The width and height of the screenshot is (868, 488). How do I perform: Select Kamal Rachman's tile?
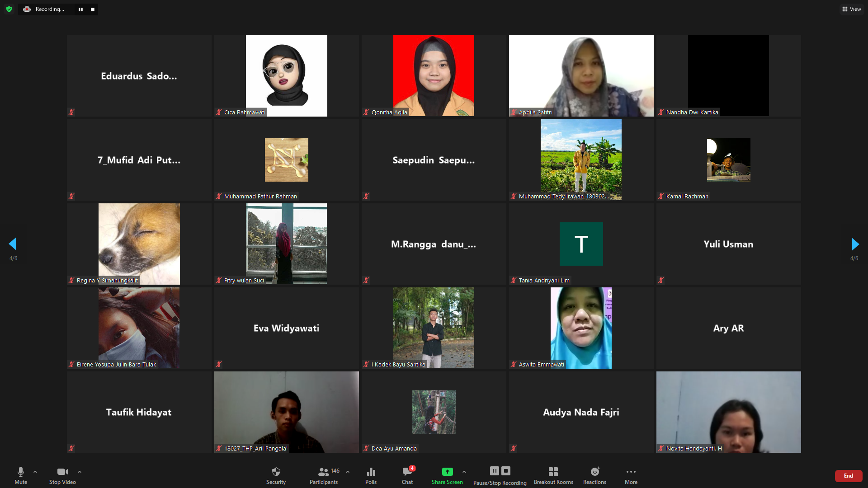click(x=729, y=160)
